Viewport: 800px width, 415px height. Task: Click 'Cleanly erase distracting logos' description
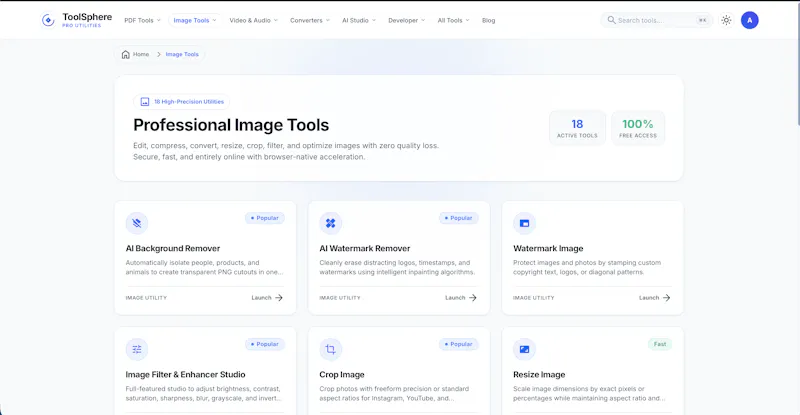tap(397, 267)
